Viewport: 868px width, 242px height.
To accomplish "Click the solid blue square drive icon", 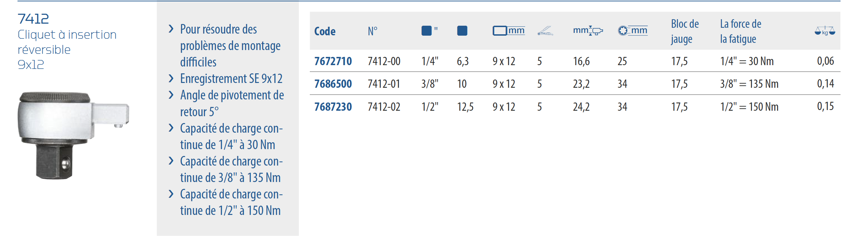I will coord(462,31).
